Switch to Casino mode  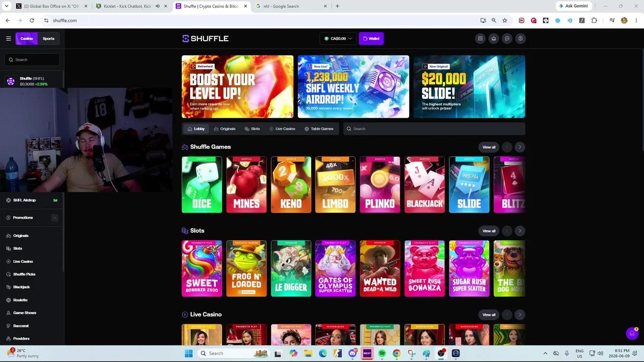27,38
